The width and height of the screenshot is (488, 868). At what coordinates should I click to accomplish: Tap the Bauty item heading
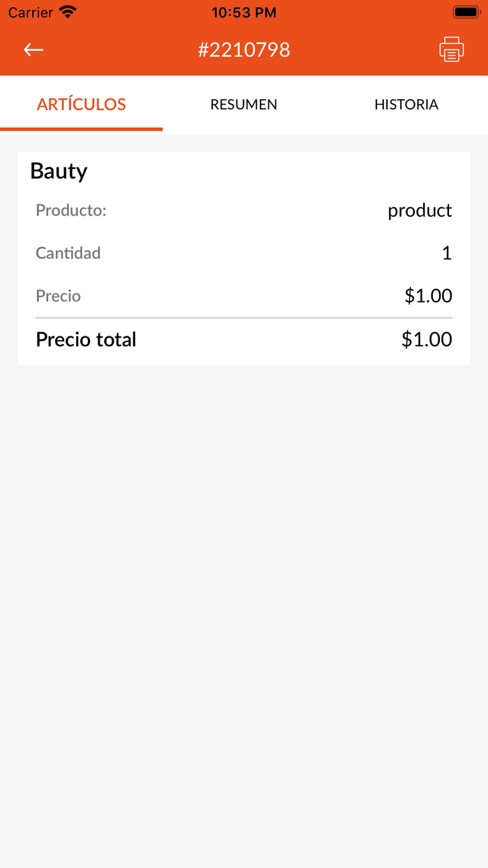point(59,171)
